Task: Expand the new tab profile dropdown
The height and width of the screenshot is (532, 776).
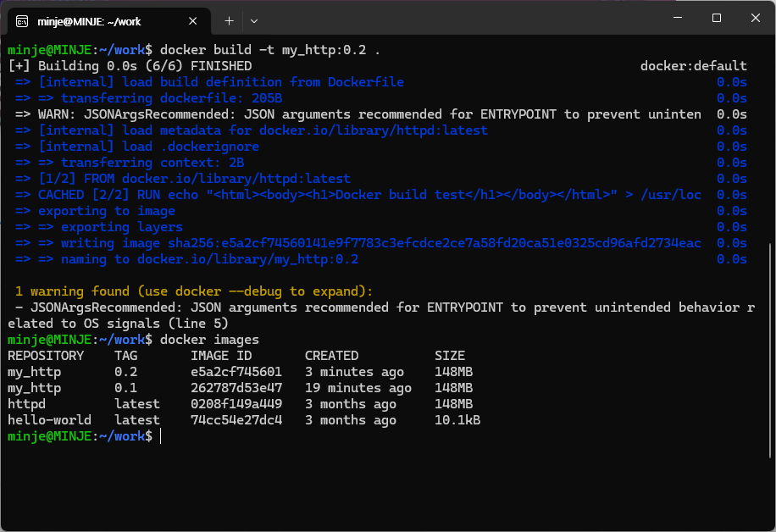Action: click(254, 21)
